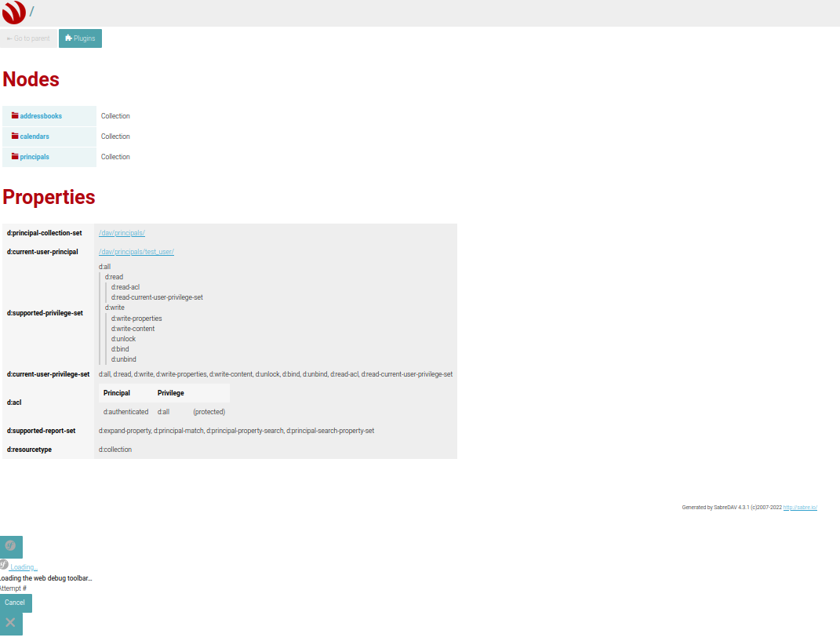The image size is (840, 641).
Task: Click Loading the web debug toolbar text
Action: point(46,578)
